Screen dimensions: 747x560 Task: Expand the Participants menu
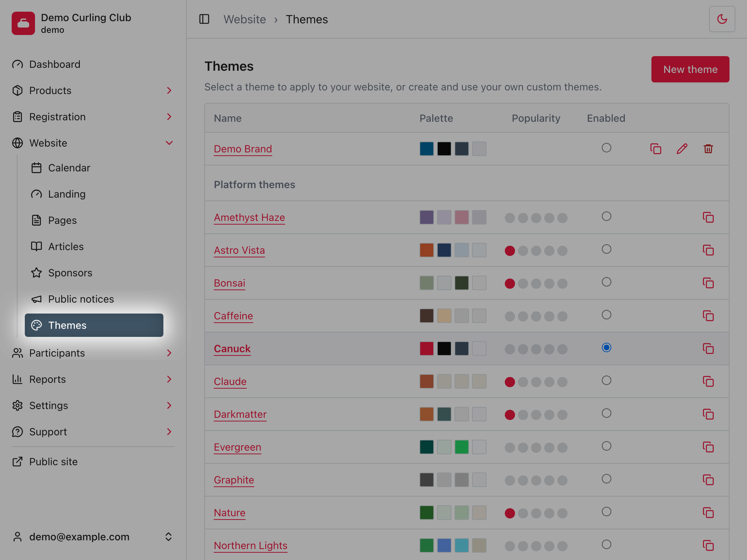pos(93,353)
